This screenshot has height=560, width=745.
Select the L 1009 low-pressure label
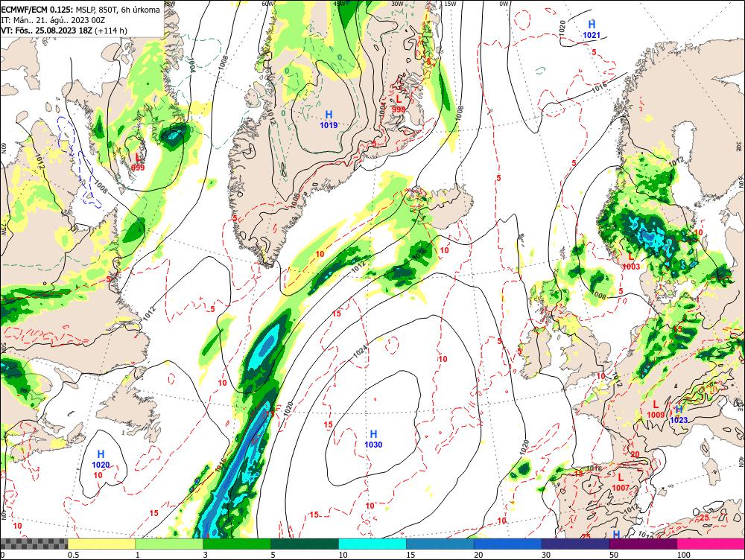coord(656,410)
